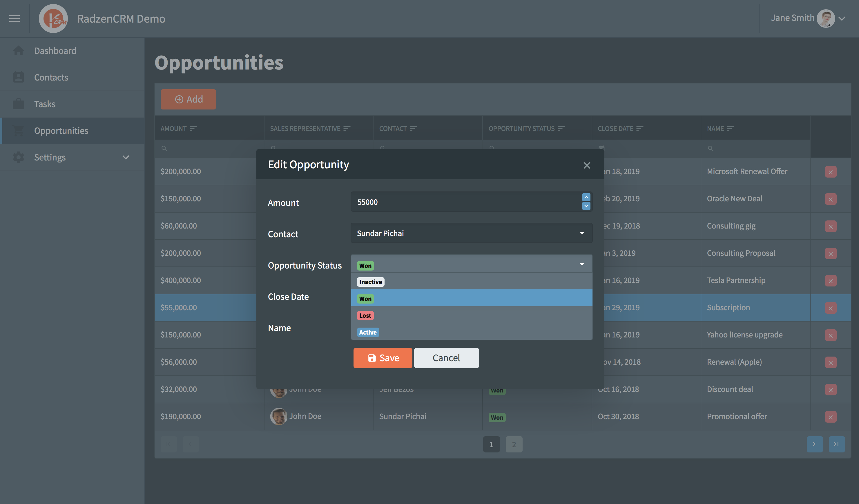Screen dimensions: 859x504
Task: Click into the Amount input field
Action: (x=464, y=202)
